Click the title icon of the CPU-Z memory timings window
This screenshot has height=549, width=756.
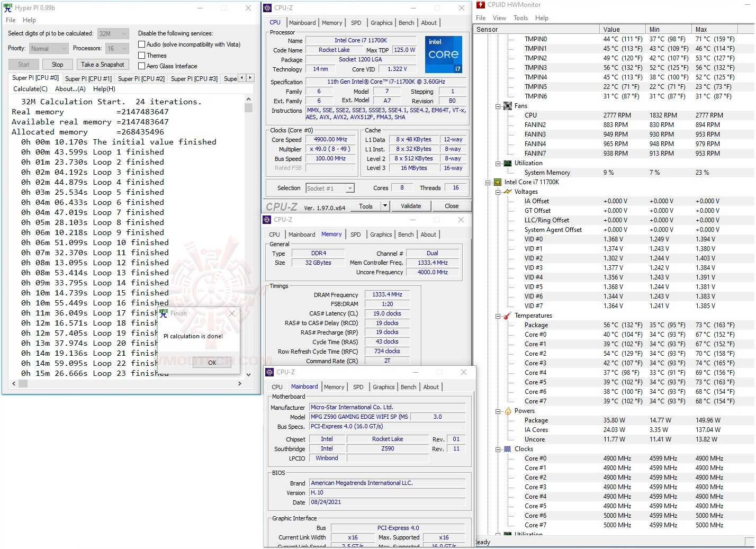[x=267, y=220]
